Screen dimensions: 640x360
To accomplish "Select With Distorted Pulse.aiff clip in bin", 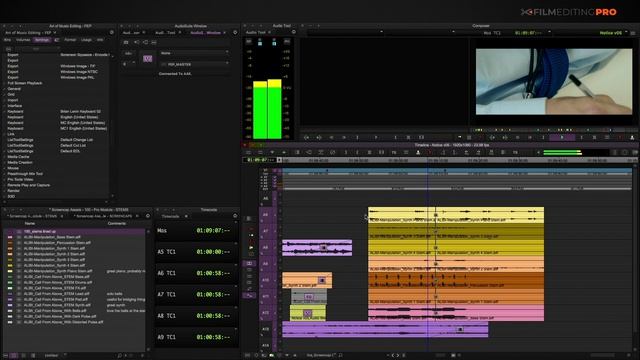I will point(63,322).
